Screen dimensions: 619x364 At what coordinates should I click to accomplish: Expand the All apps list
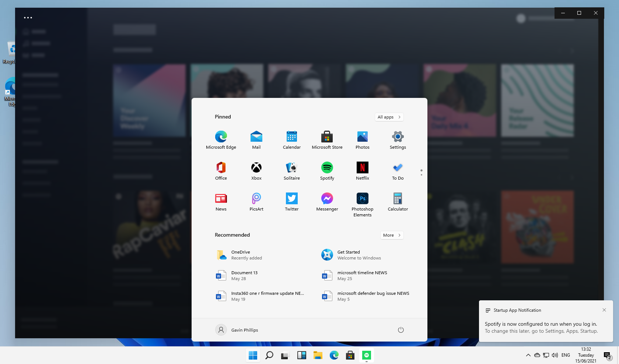click(389, 117)
